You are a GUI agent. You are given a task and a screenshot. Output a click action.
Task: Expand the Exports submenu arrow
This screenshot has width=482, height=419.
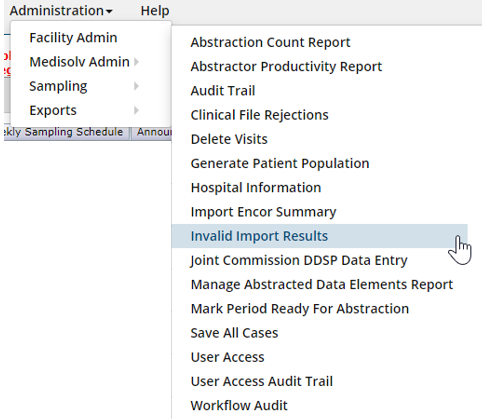coord(136,111)
